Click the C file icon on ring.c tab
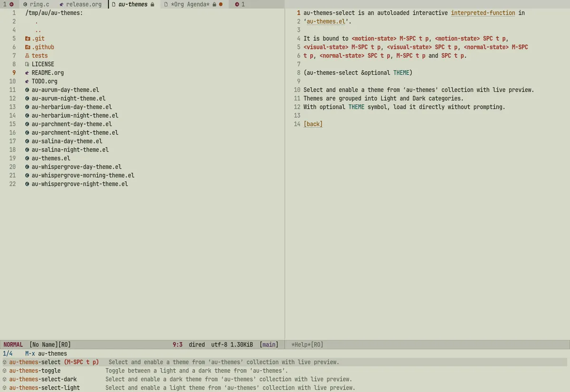The height and width of the screenshot is (392, 570). pos(25,4)
